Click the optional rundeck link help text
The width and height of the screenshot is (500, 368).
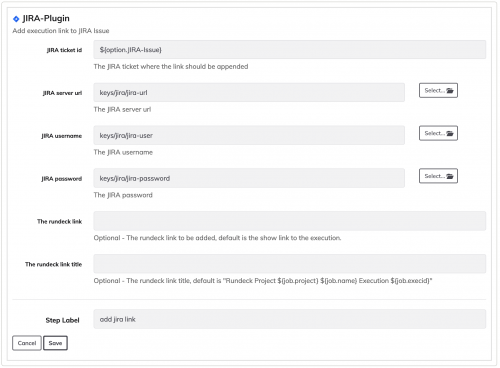[x=217, y=238]
